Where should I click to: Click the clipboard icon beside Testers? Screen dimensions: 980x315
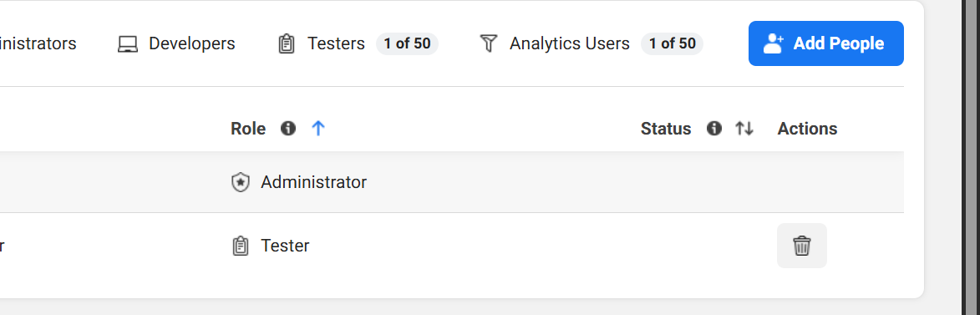[x=287, y=43]
